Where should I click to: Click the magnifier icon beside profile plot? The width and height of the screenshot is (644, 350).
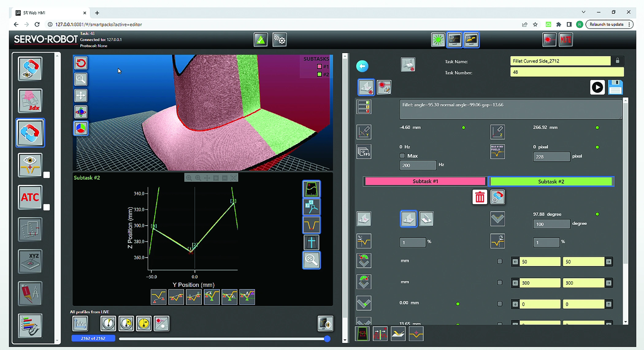pyautogui.click(x=312, y=260)
